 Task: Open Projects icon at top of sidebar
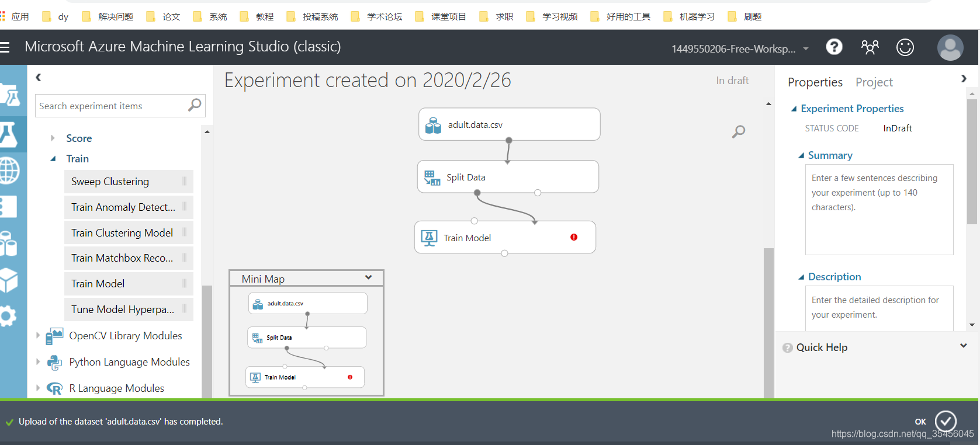click(10, 96)
